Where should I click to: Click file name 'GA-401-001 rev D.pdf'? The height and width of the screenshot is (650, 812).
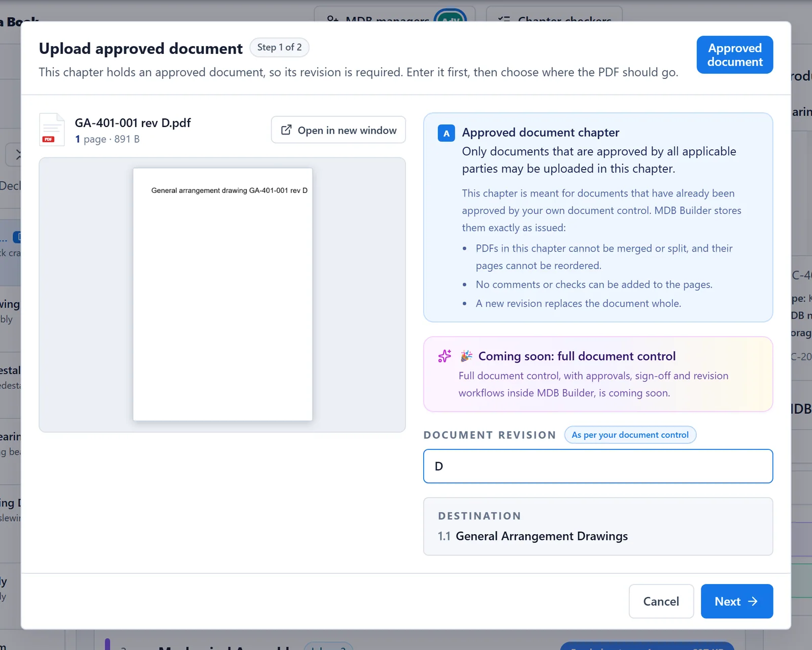[133, 123]
